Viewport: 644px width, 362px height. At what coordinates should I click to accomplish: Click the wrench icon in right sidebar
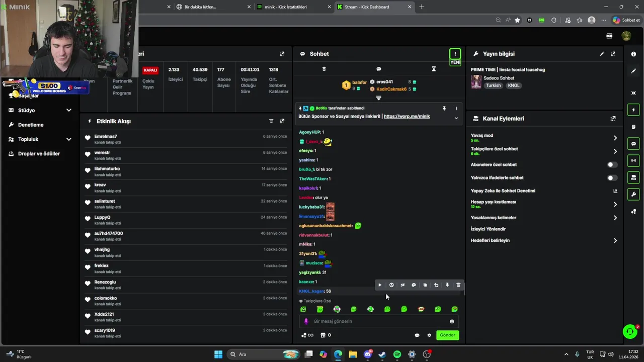[x=633, y=194]
